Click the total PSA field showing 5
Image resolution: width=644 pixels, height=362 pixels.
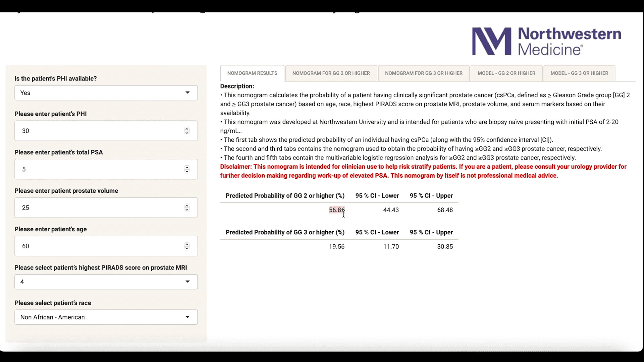(x=106, y=169)
